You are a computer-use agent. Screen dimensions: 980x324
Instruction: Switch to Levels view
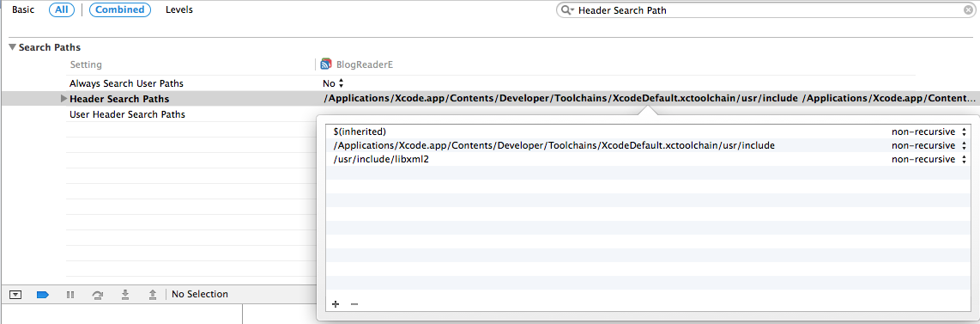179,10
